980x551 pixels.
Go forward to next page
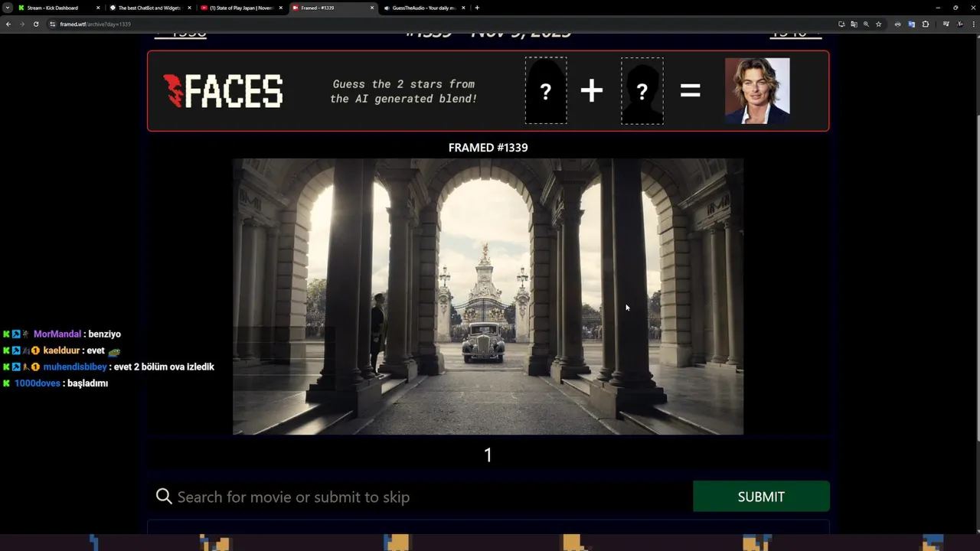21,24
